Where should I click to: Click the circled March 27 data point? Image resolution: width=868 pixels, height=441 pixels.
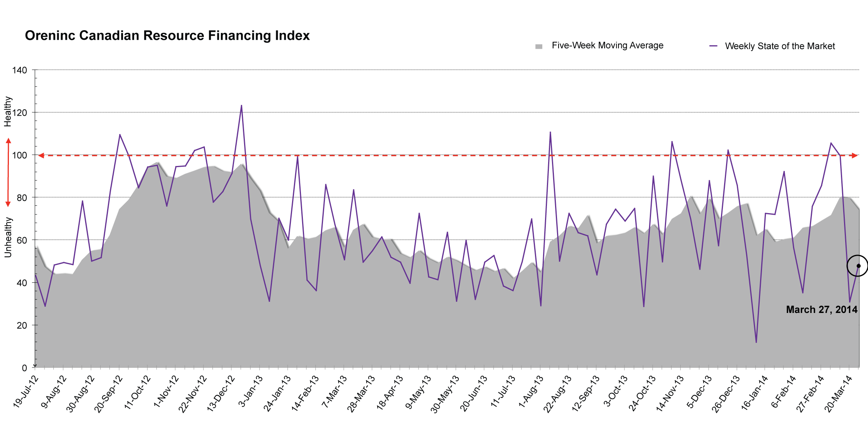point(858,266)
